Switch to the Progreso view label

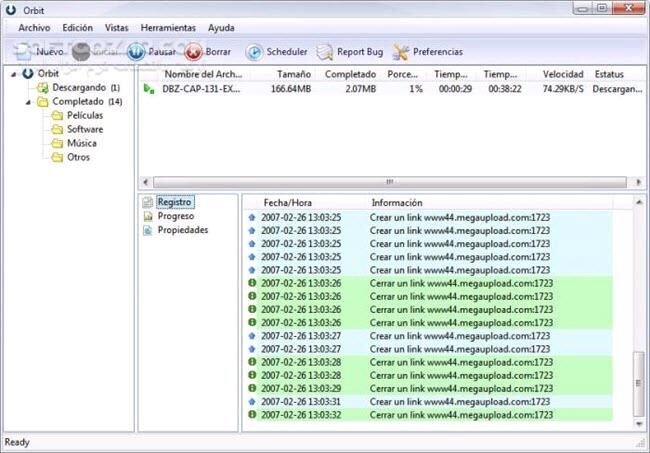176,216
